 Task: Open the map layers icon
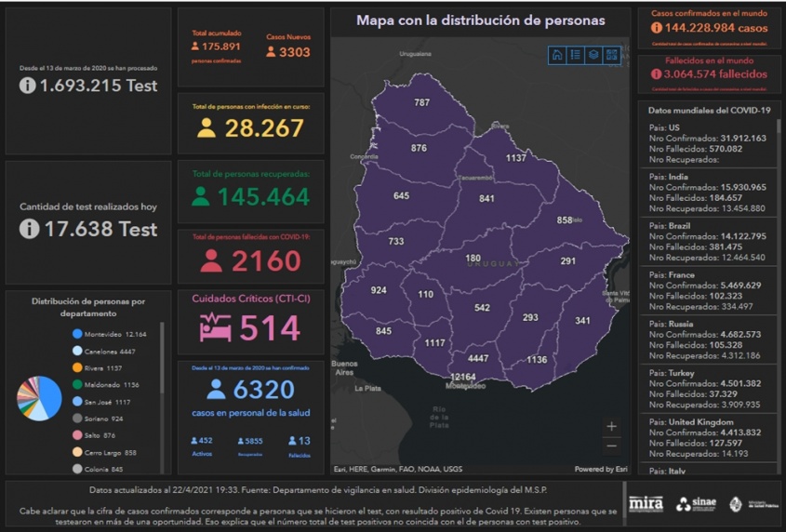(593, 55)
